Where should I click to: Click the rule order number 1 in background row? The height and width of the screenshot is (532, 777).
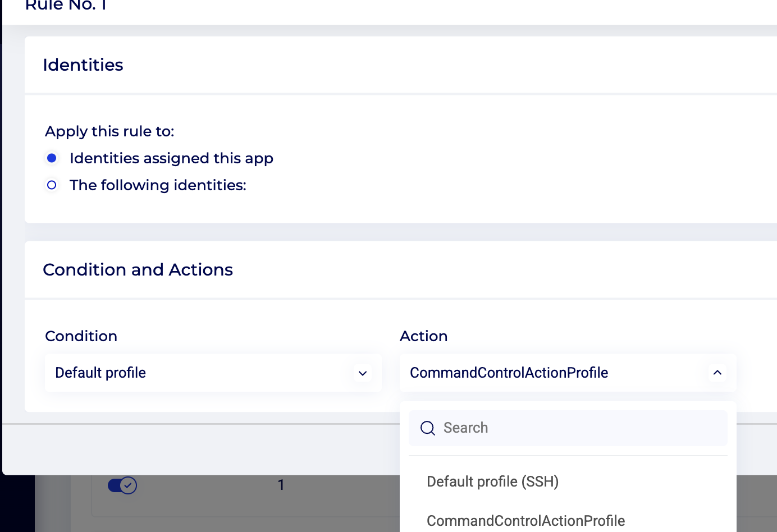coord(281,485)
